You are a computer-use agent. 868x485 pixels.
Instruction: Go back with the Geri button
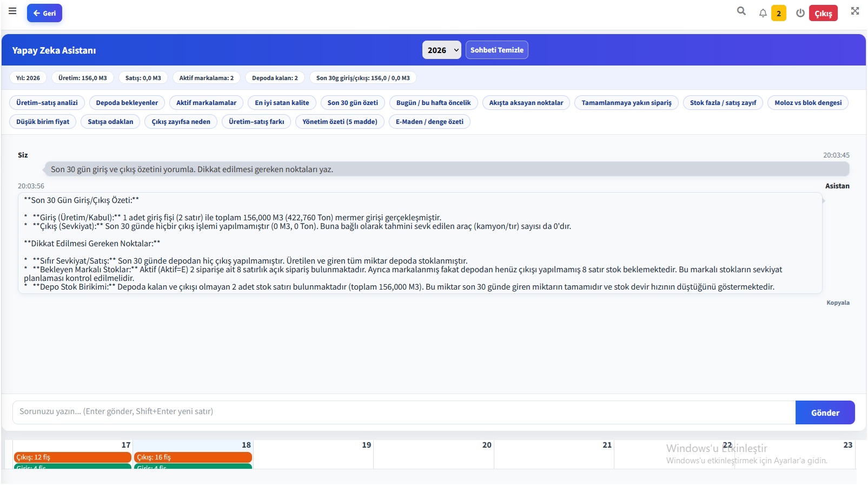tap(44, 13)
